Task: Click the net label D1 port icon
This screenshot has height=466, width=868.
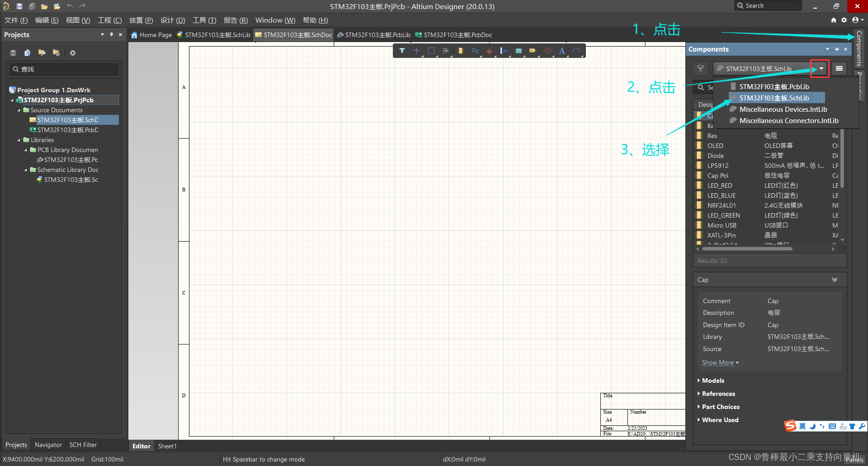Action: (533, 51)
